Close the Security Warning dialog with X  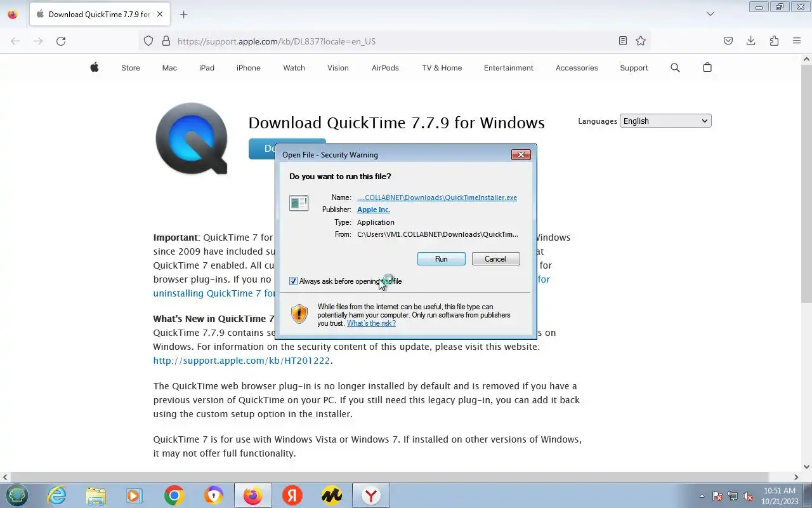point(521,155)
